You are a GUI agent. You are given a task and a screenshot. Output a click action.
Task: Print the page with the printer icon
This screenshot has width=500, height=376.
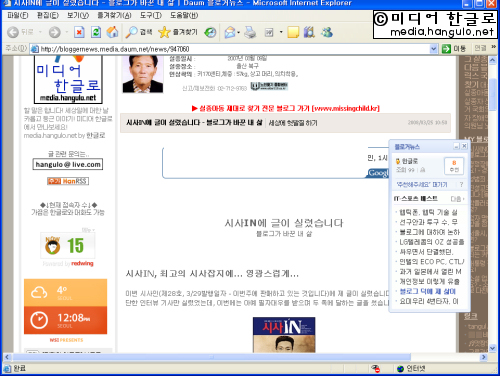click(x=250, y=32)
